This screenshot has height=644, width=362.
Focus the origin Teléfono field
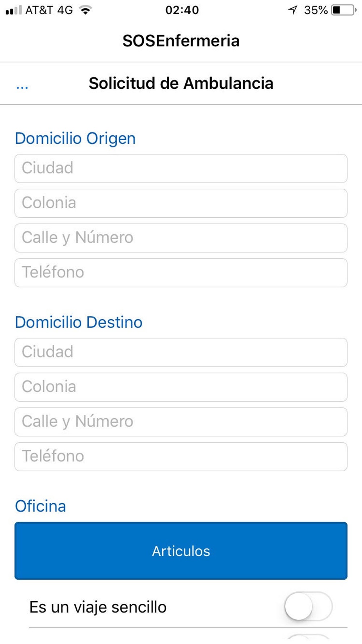tap(181, 273)
